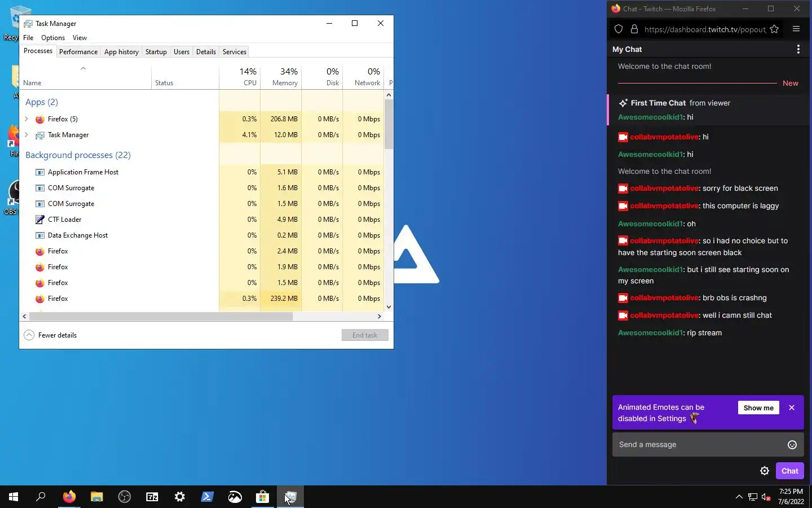
Task: Open Microsoft Store from taskbar
Action: click(263, 497)
